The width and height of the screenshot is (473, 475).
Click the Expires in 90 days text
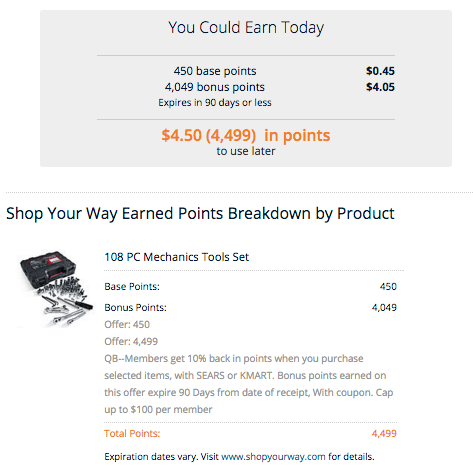215,102
